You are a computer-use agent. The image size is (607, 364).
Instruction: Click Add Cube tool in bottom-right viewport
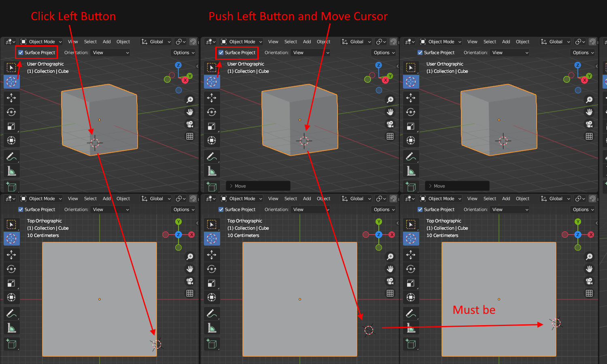(x=411, y=344)
